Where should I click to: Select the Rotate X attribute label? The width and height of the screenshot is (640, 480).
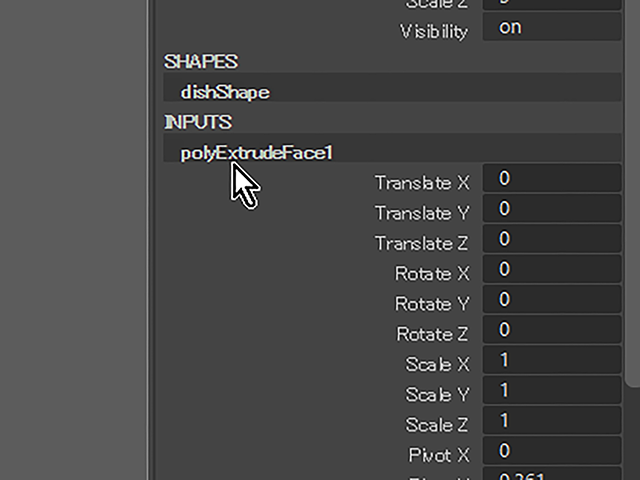pyautogui.click(x=432, y=273)
